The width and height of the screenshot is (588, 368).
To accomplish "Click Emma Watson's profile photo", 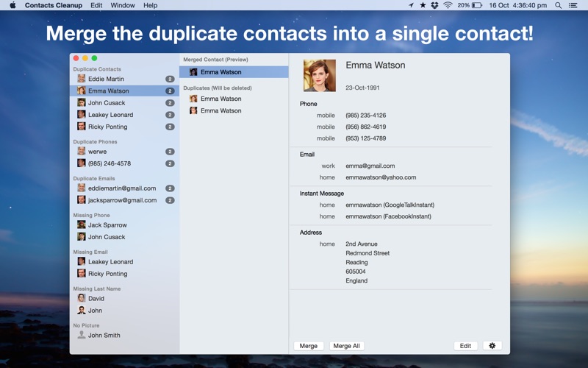I will coord(320,76).
